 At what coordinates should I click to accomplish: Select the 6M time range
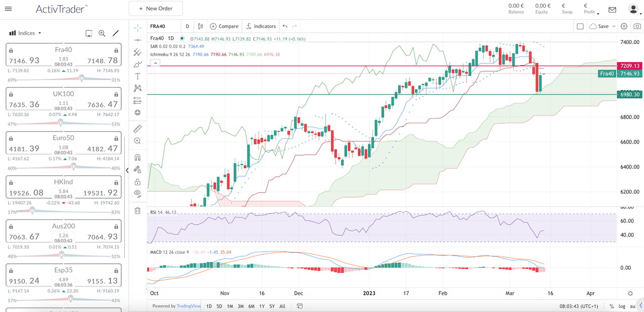click(x=251, y=306)
